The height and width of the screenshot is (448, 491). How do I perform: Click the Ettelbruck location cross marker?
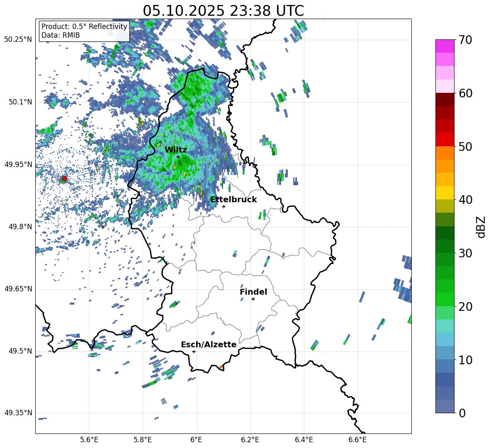(x=224, y=206)
